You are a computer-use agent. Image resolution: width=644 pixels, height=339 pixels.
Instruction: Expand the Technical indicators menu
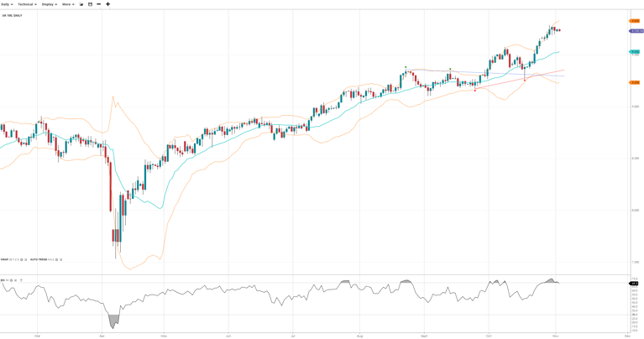pos(27,4)
